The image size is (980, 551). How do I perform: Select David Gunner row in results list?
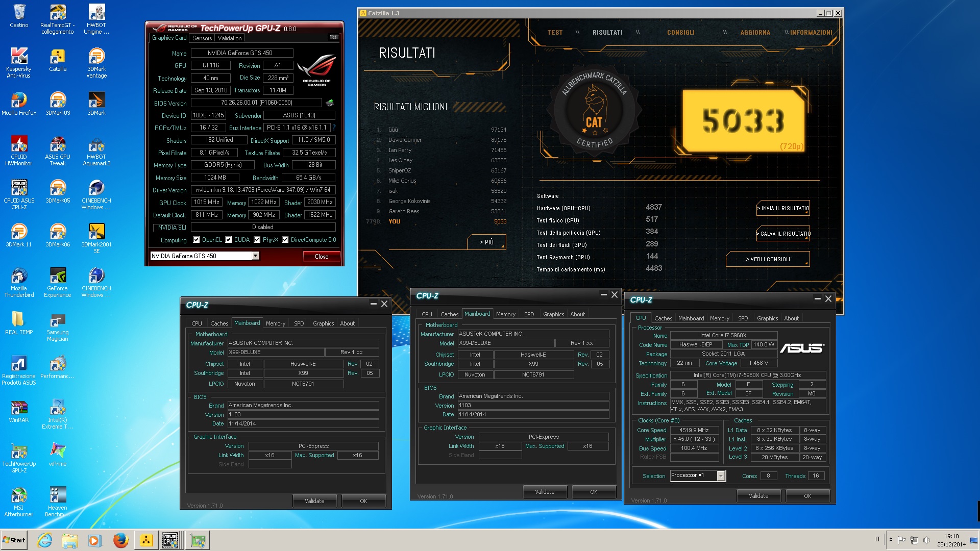(x=442, y=140)
